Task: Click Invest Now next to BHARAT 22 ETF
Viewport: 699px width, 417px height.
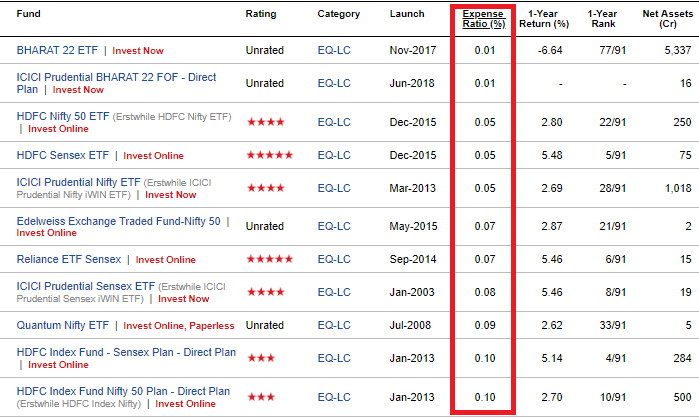Action: [x=138, y=51]
